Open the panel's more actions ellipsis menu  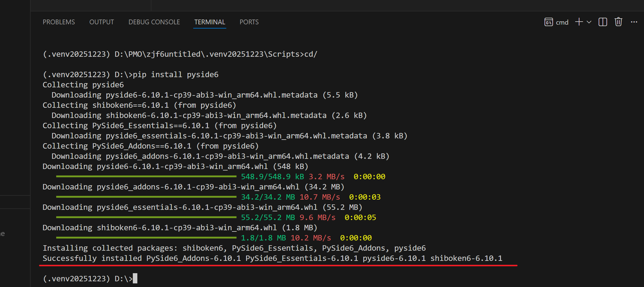coord(634,22)
